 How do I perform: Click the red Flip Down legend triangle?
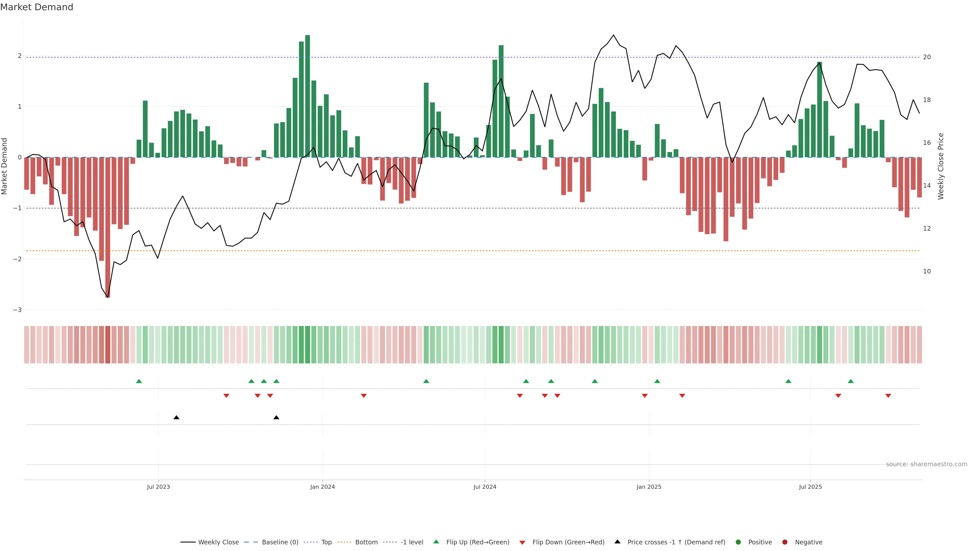pyautogui.click(x=522, y=543)
